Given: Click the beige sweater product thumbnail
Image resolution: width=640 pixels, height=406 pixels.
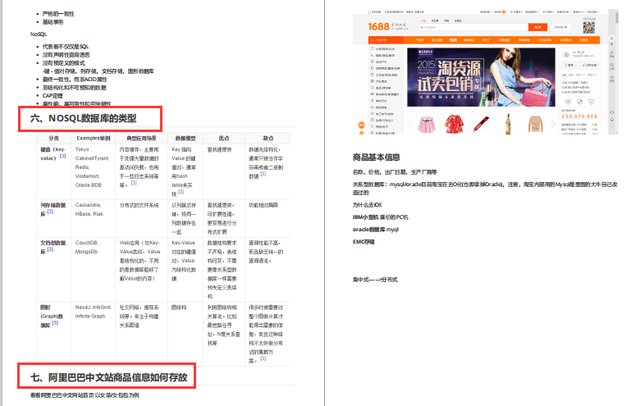Looking at the screenshot, I should (x=533, y=124).
